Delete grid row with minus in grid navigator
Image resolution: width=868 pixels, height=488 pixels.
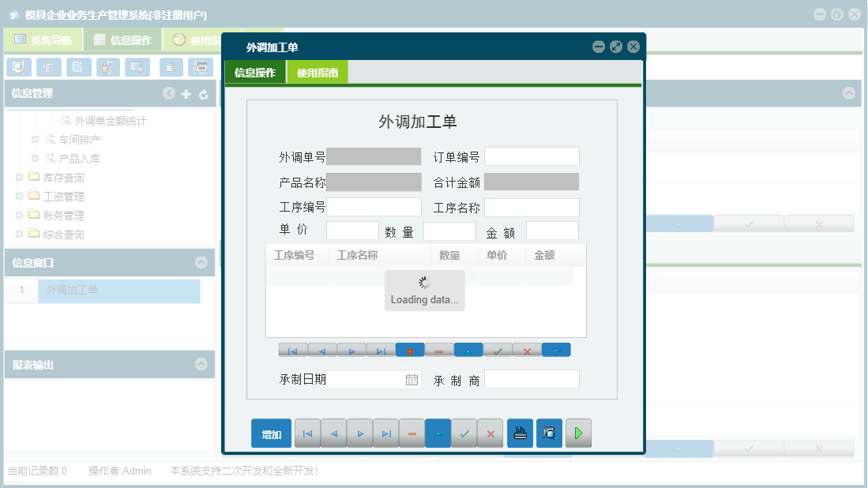(x=439, y=351)
